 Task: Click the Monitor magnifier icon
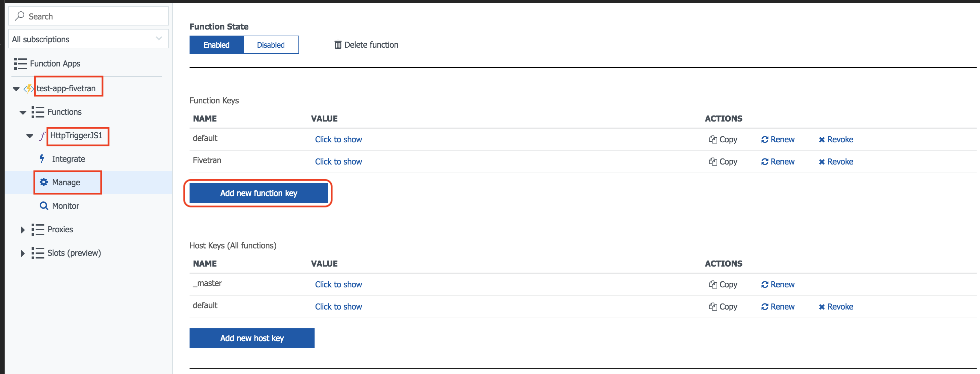coord(44,205)
